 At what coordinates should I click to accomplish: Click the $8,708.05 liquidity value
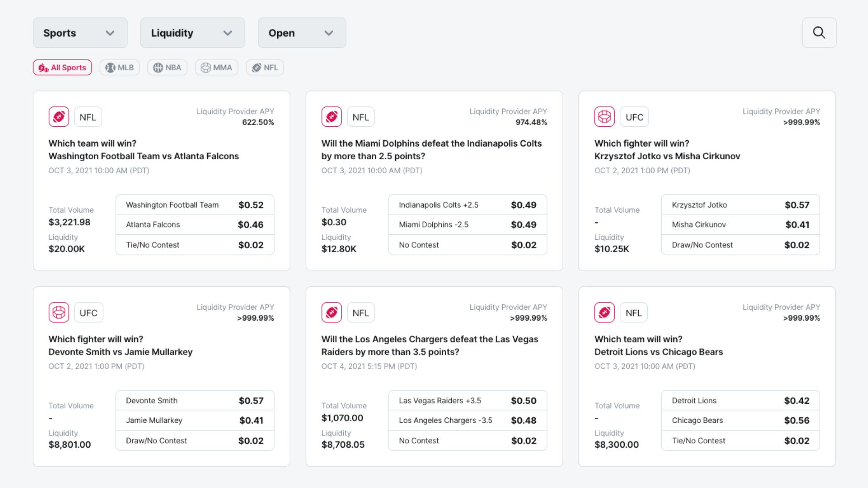tap(343, 444)
